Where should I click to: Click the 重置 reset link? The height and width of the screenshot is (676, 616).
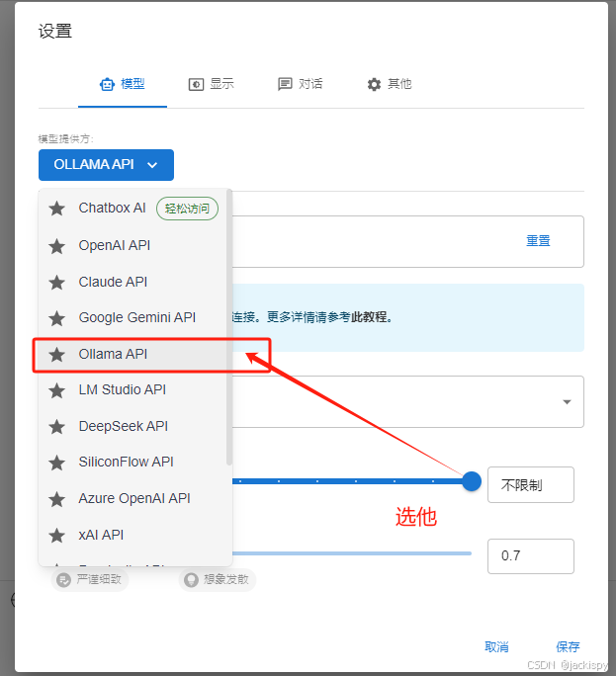[538, 241]
